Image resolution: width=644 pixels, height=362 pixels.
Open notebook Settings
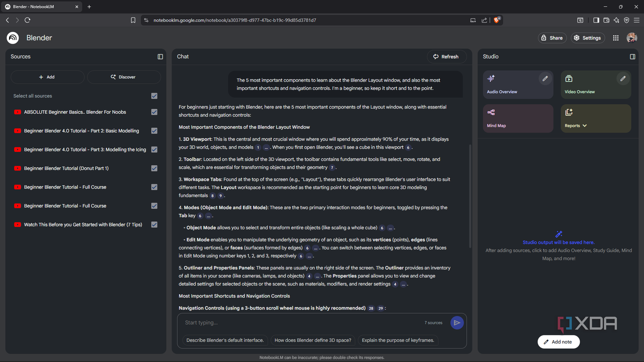588,38
